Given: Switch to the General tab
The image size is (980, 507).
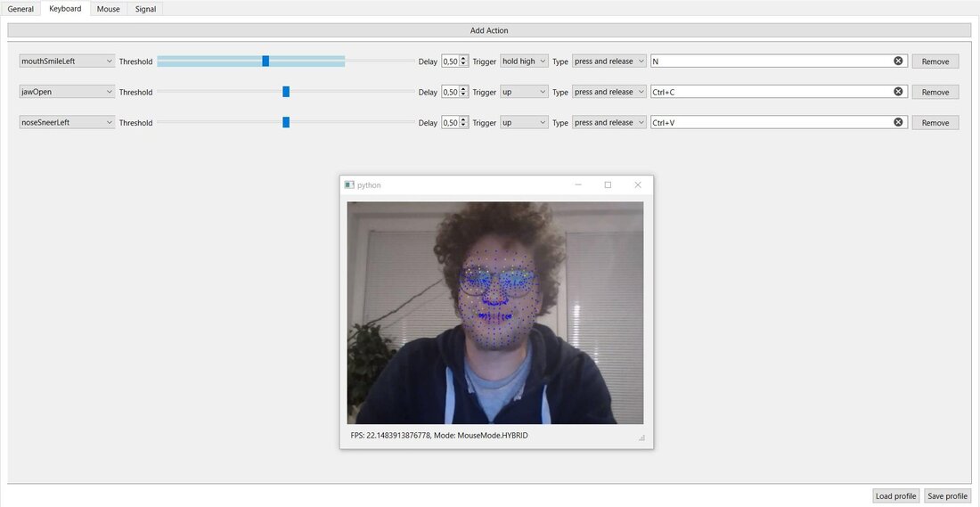Looking at the screenshot, I should (20, 9).
